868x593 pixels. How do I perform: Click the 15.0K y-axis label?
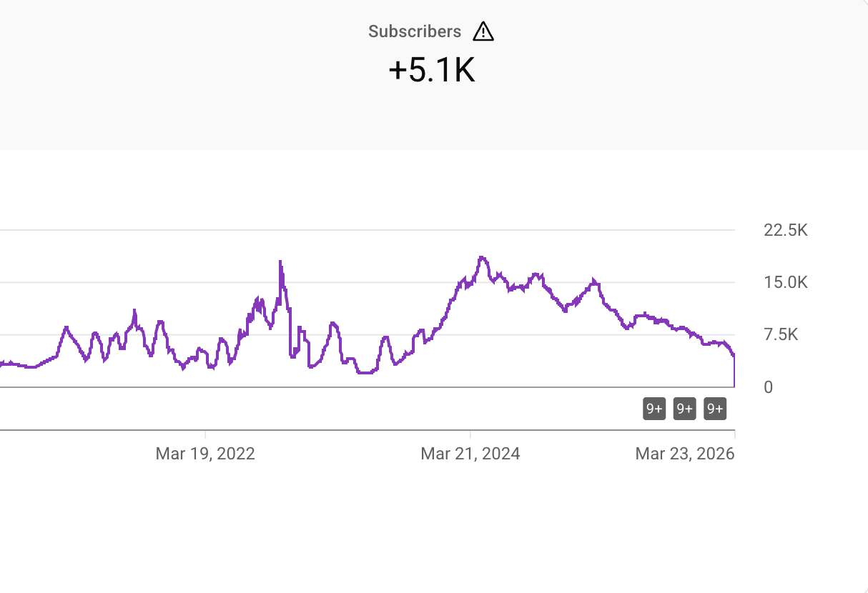(x=785, y=282)
